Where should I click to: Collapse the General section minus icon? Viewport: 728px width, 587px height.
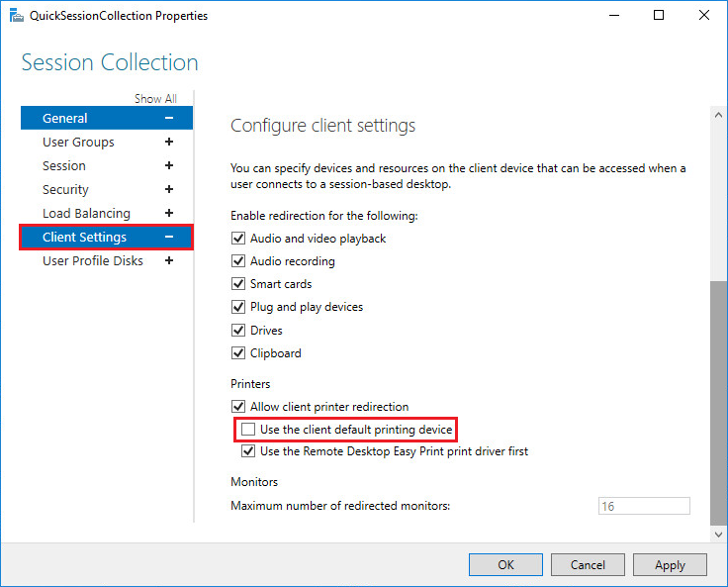tap(169, 119)
